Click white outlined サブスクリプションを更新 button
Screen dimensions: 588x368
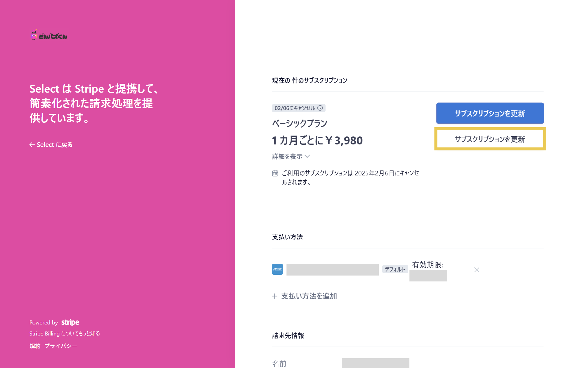490,139
